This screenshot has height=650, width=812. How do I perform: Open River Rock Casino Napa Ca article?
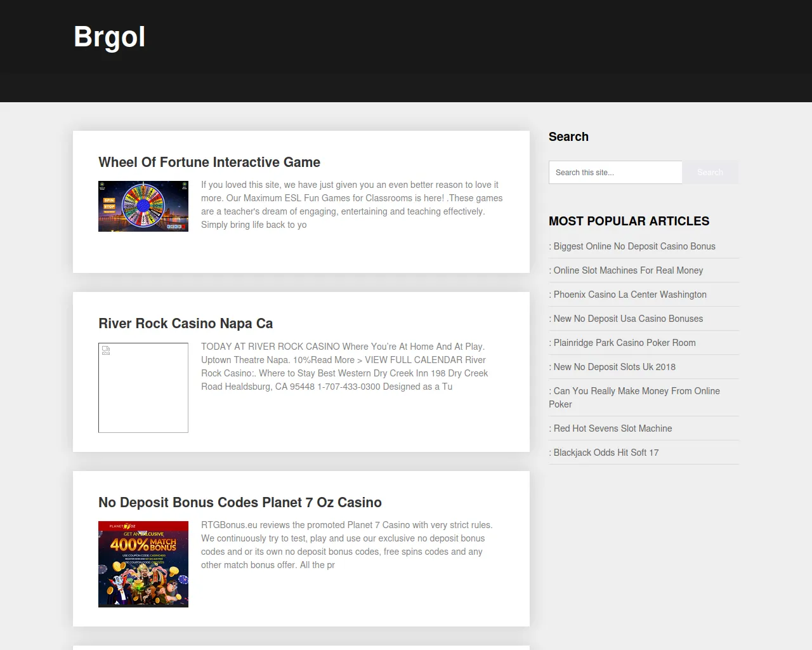click(185, 324)
